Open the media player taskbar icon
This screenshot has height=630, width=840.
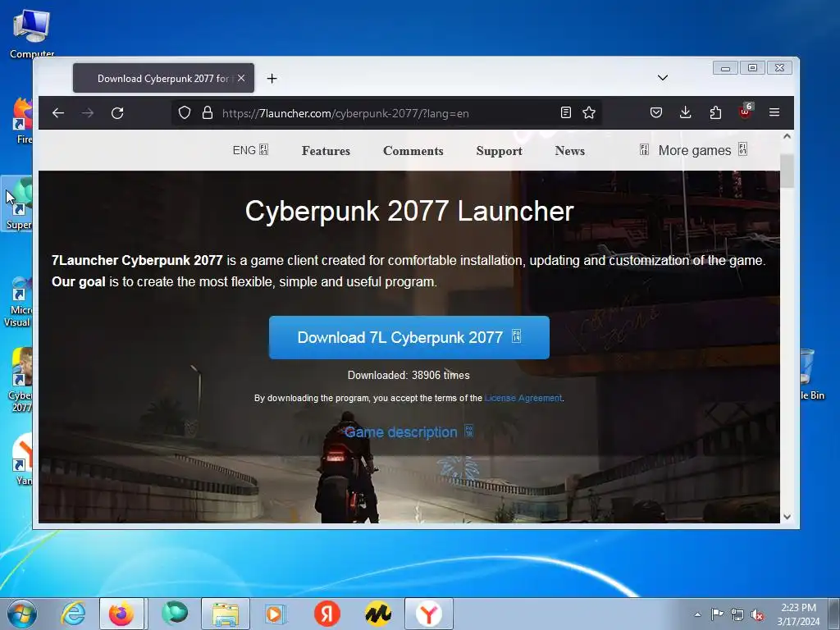click(x=276, y=614)
